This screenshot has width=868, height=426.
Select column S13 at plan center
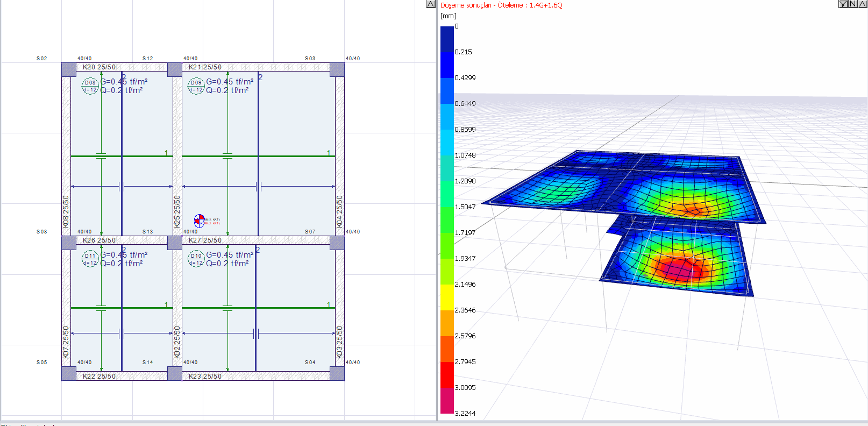[x=175, y=243]
